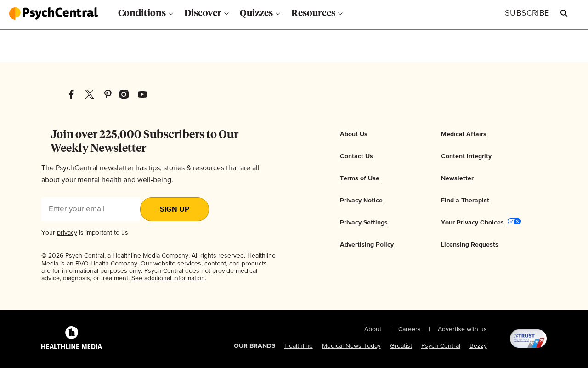The image size is (588, 368).
Task: Expand the Conditions dropdown menu
Action: click(146, 13)
